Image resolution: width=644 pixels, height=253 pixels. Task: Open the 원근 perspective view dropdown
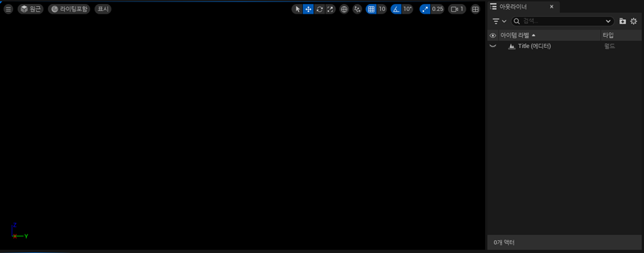click(x=31, y=9)
